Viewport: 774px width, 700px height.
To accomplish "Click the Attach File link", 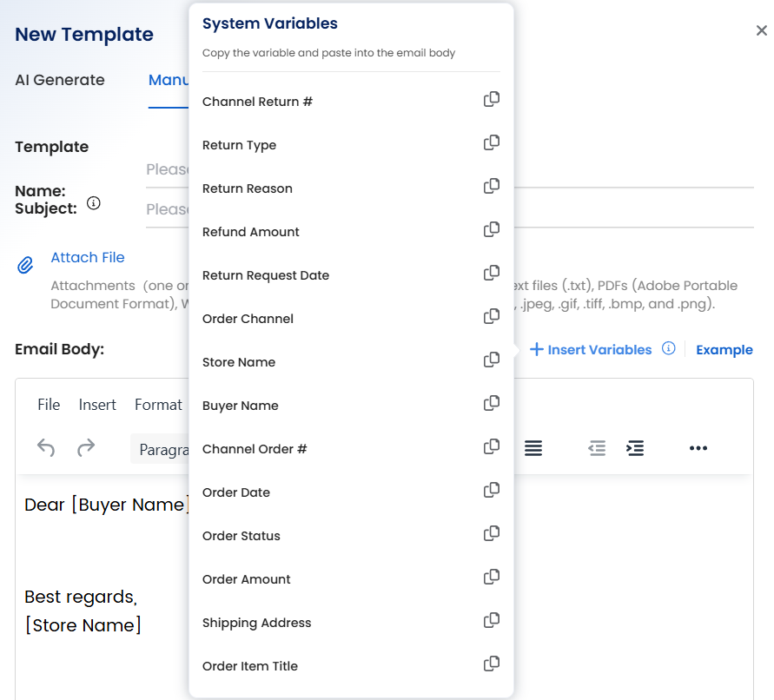I will (x=88, y=257).
